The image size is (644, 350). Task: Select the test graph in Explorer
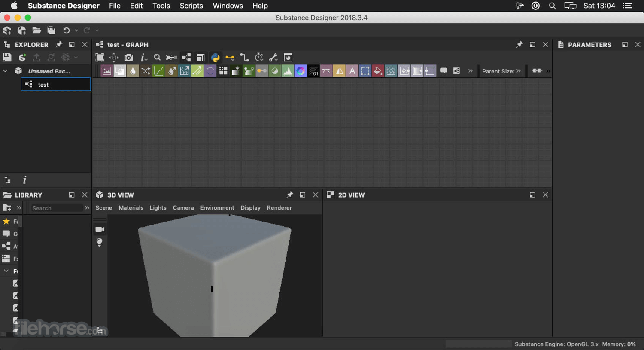coord(56,85)
